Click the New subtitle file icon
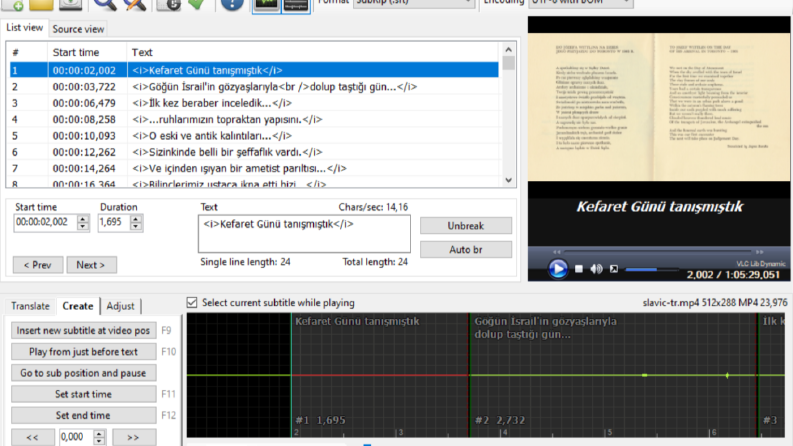 [x=14, y=4]
